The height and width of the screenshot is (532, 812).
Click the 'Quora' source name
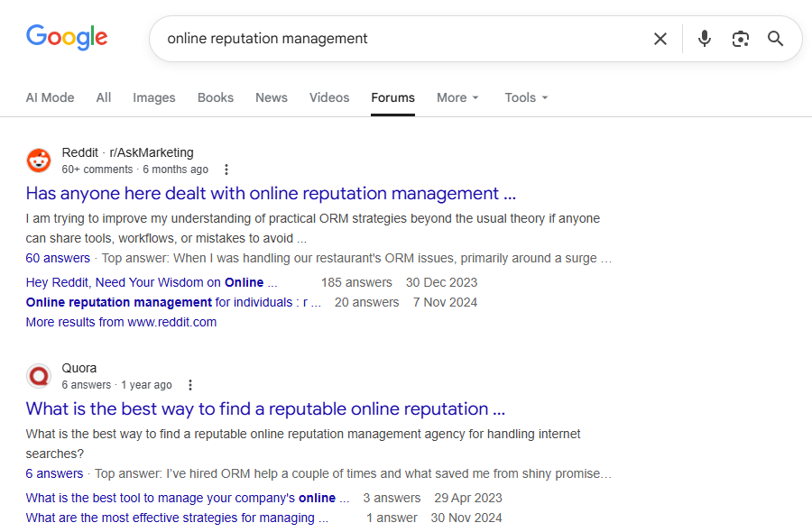tap(79, 368)
